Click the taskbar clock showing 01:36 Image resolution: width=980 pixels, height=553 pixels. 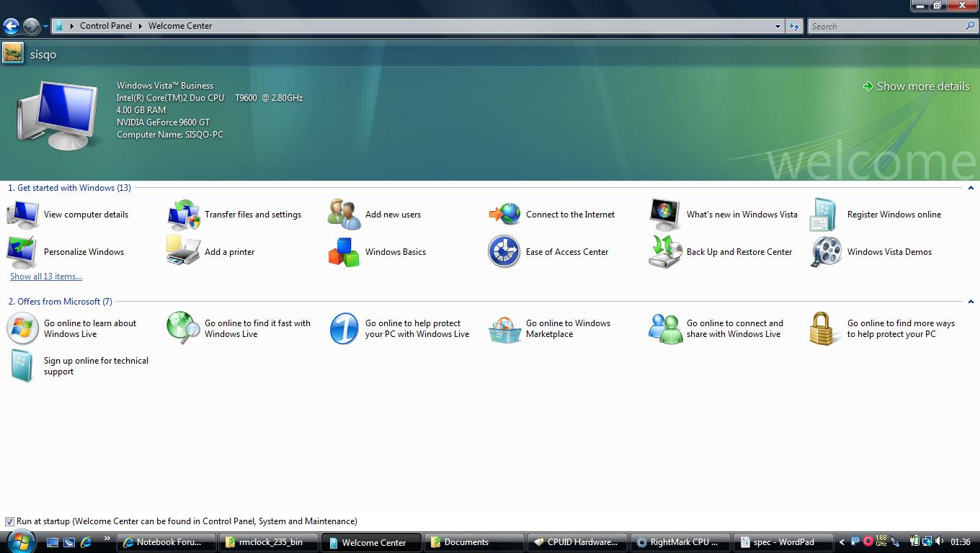[x=961, y=542]
